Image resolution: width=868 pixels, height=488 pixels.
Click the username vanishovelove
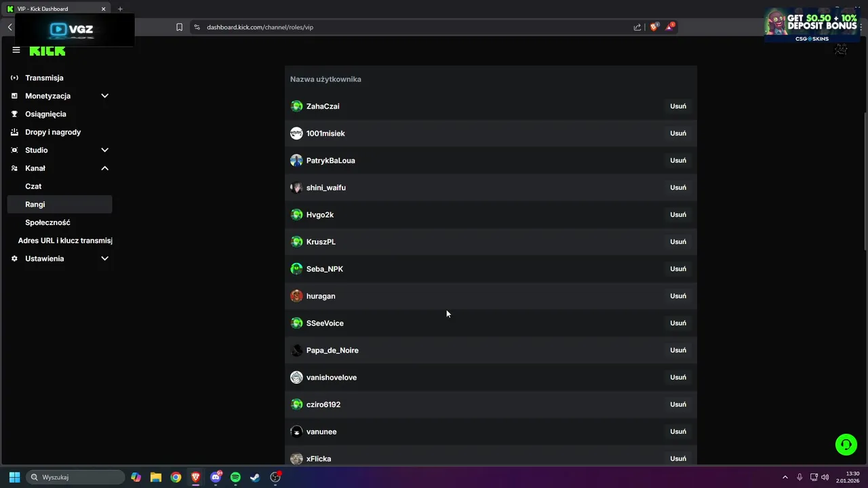[332, 378]
